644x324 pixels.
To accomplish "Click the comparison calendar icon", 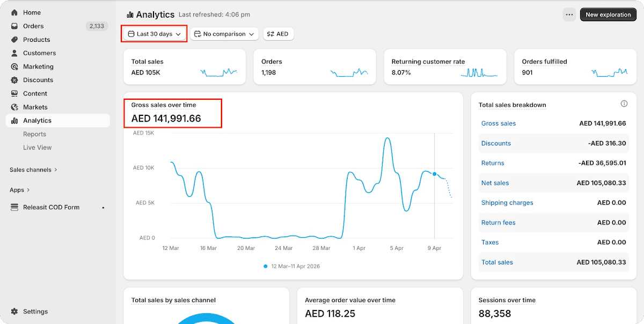I will click(x=197, y=34).
